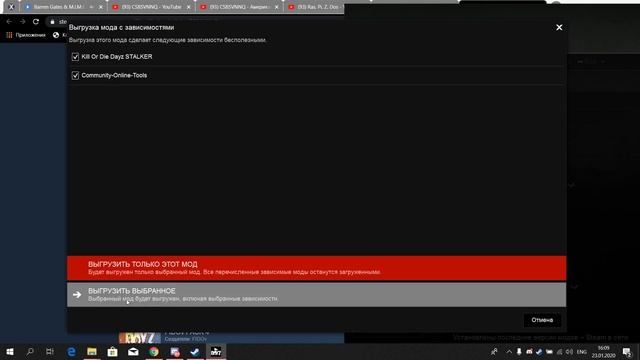Switch to the Ras, Pt. Z, Dos YouTube tab
Viewport: 640px width, 360px height.
click(314, 7)
